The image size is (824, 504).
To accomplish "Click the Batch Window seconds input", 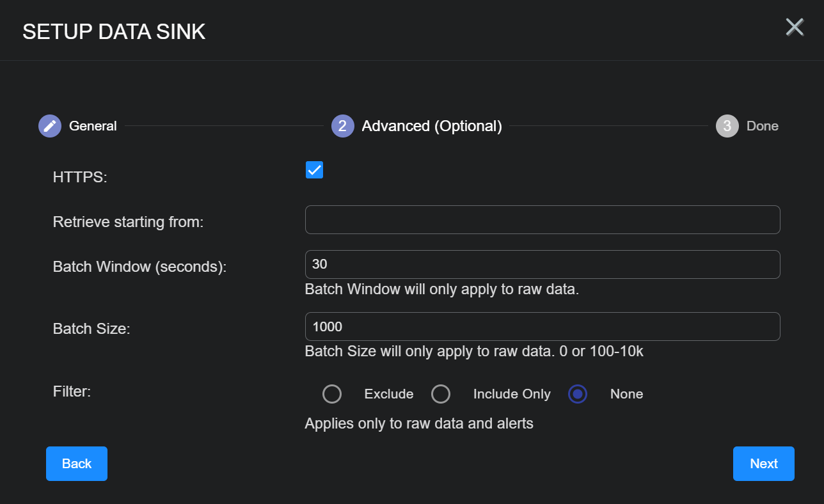I will [543, 264].
